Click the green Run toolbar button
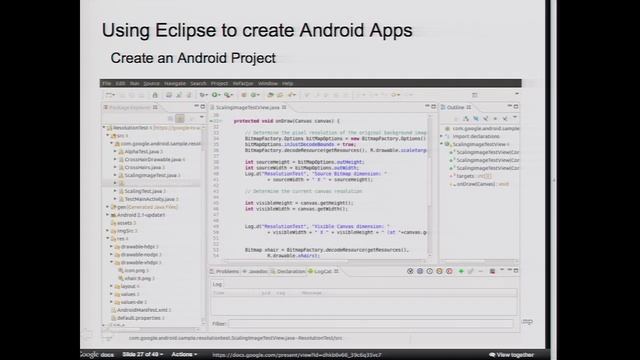 tap(214, 95)
